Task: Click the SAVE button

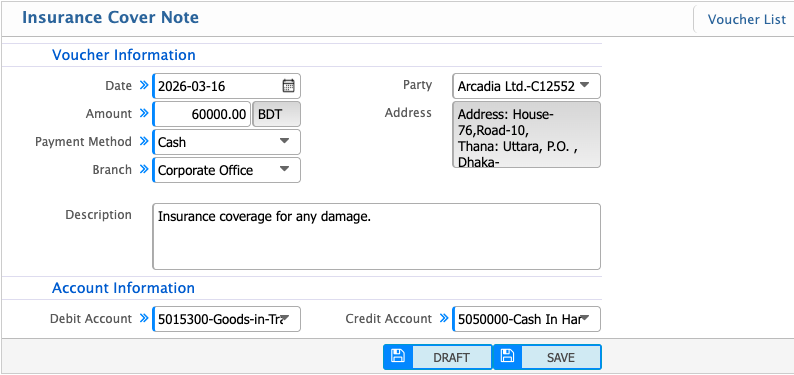Action: (x=547, y=357)
